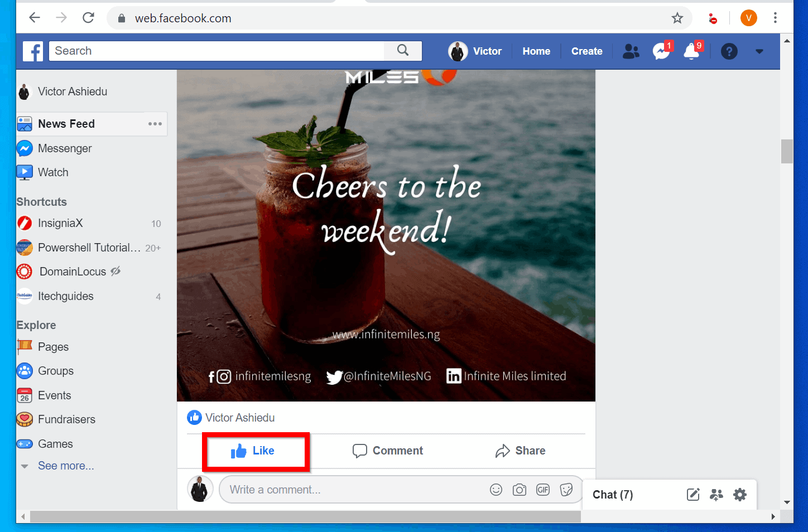Open News Feed options ellipsis
The image size is (808, 532).
pyautogui.click(x=155, y=124)
